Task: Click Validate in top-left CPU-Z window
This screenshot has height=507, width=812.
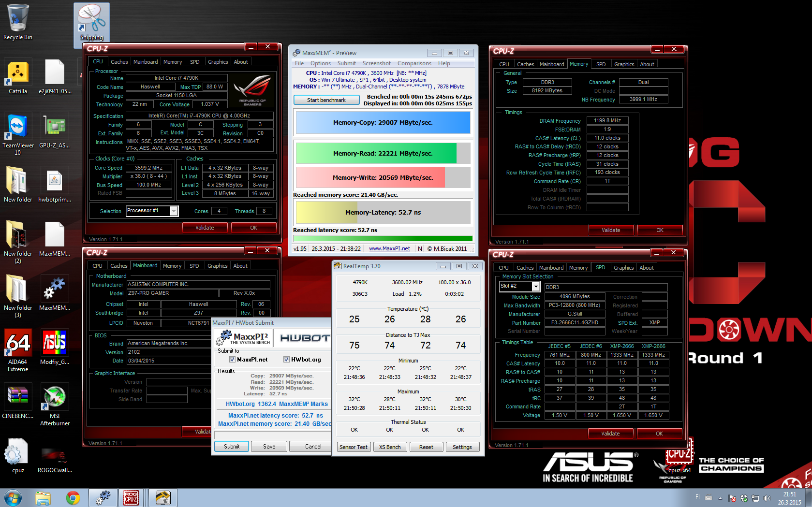Action: pyautogui.click(x=205, y=228)
